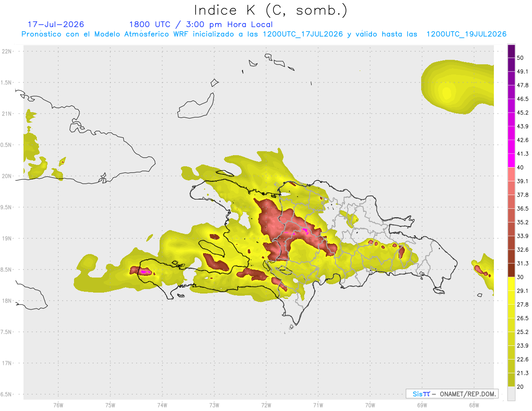Click the 72W longitude axis label
Image resolution: width=532 pixels, height=411 pixels.
(x=266, y=405)
